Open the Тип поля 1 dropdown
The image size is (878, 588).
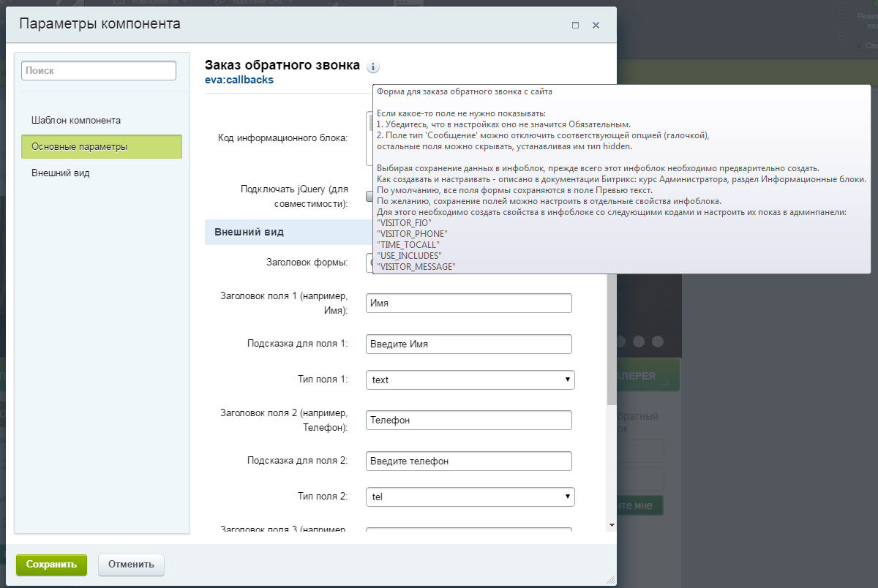(470, 380)
